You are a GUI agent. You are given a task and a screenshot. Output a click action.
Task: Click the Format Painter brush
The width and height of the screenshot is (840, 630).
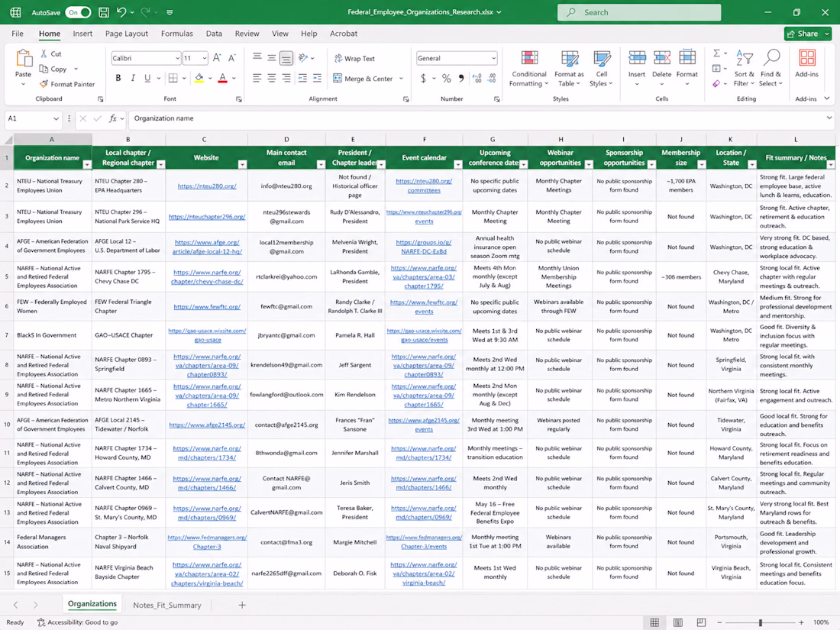[44, 84]
